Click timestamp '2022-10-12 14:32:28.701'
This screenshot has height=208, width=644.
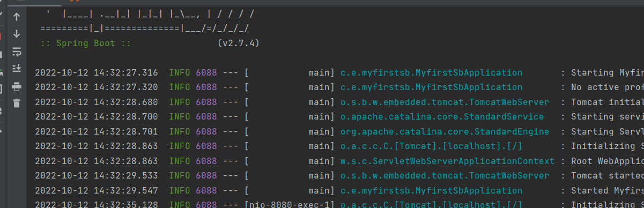[x=97, y=132]
